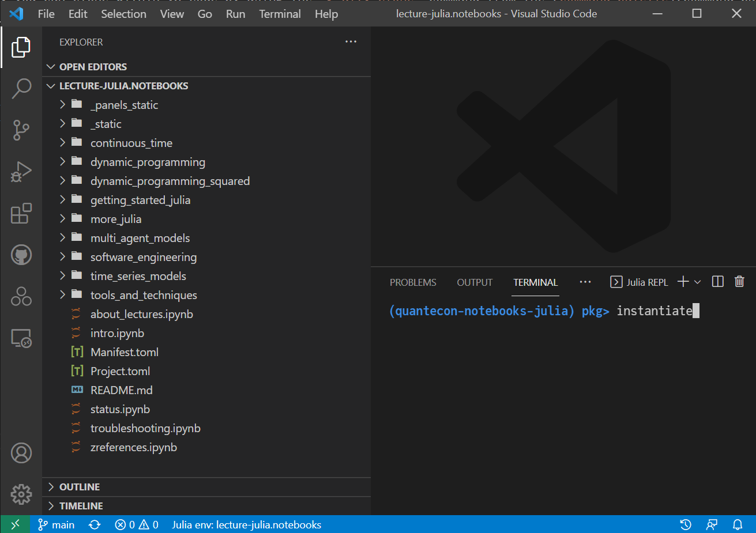Open the GitHub view in activity bar
The image size is (756, 533).
coord(21,255)
